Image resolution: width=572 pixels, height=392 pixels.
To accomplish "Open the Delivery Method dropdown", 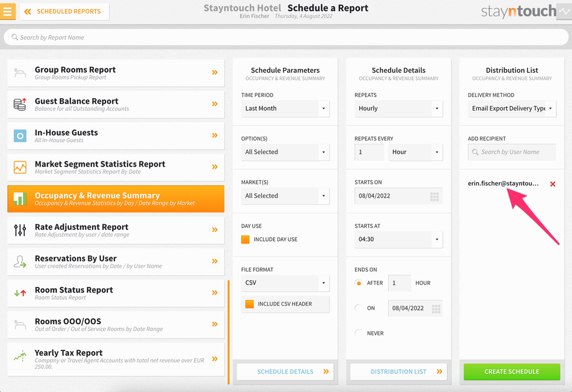I will point(512,108).
